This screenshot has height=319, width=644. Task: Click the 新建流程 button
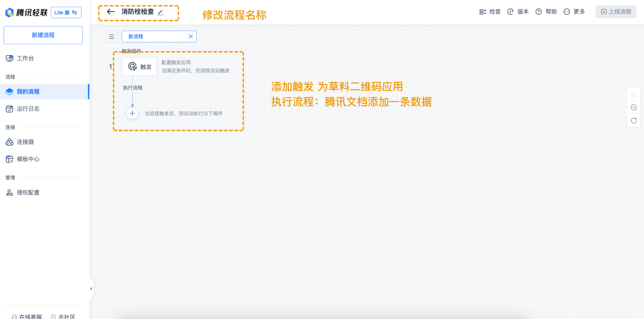coord(43,35)
